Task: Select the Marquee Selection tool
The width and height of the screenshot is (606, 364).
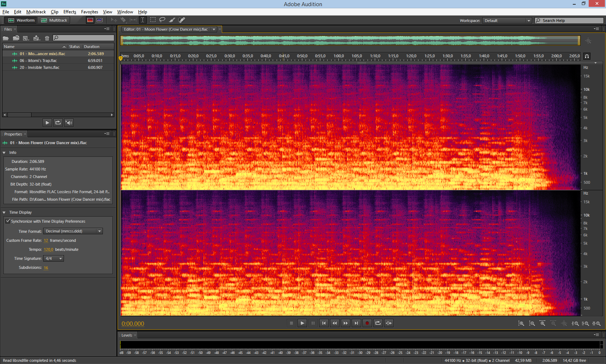Action: click(153, 20)
